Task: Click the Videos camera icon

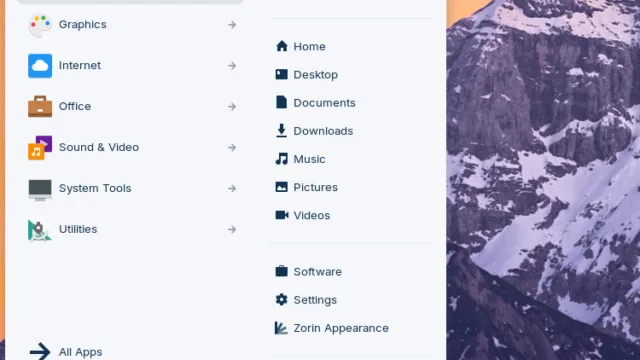Action: pos(282,215)
